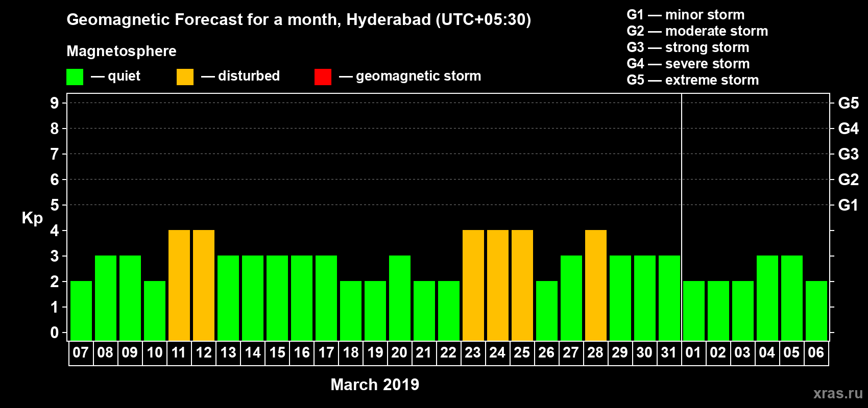This screenshot has width=868, height=408.
Task: Click the date label '02' on the axis
Action: (718, 353)
